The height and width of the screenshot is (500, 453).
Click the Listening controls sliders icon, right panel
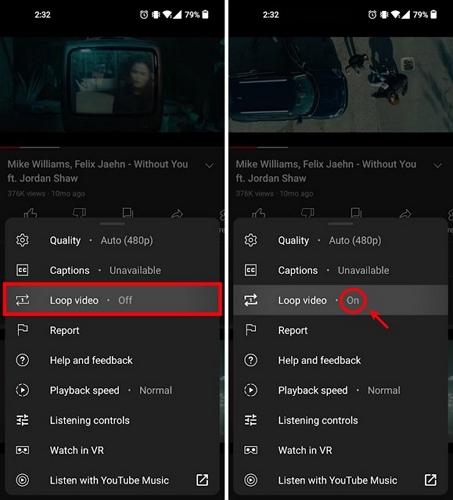point(251,420)
